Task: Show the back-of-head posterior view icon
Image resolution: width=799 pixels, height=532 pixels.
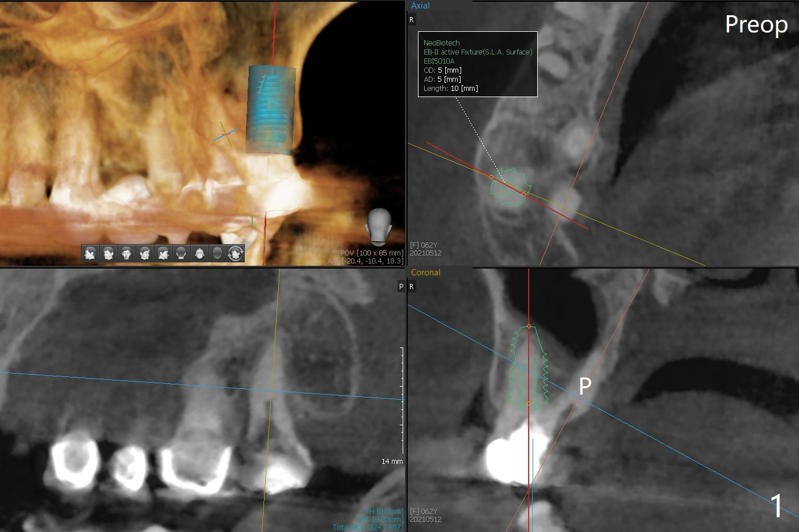Action: [181, 253]
